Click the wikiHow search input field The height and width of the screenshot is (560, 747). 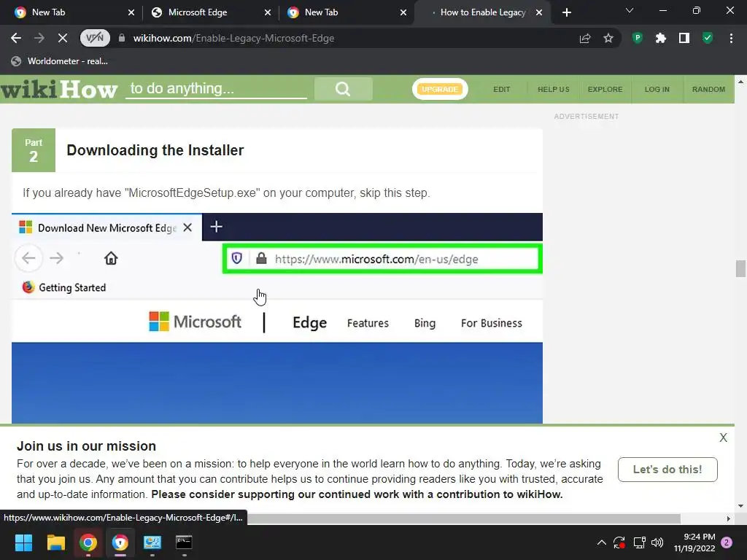click(216, 88)
